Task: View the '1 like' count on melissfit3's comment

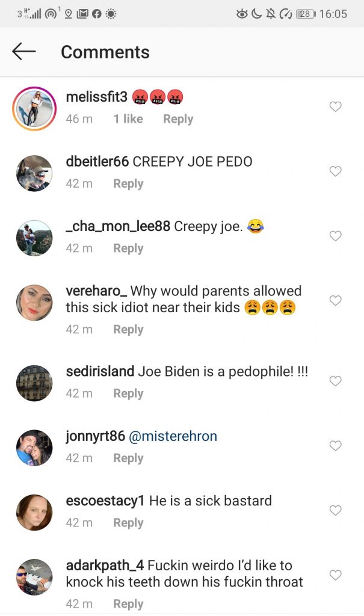Action: point(128,119)
